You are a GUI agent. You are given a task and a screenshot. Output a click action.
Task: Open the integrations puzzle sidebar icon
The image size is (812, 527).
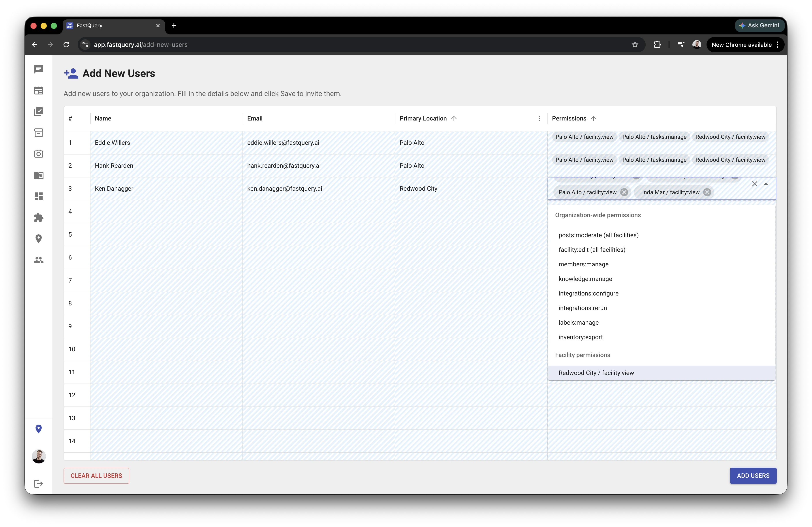[39, 218]
